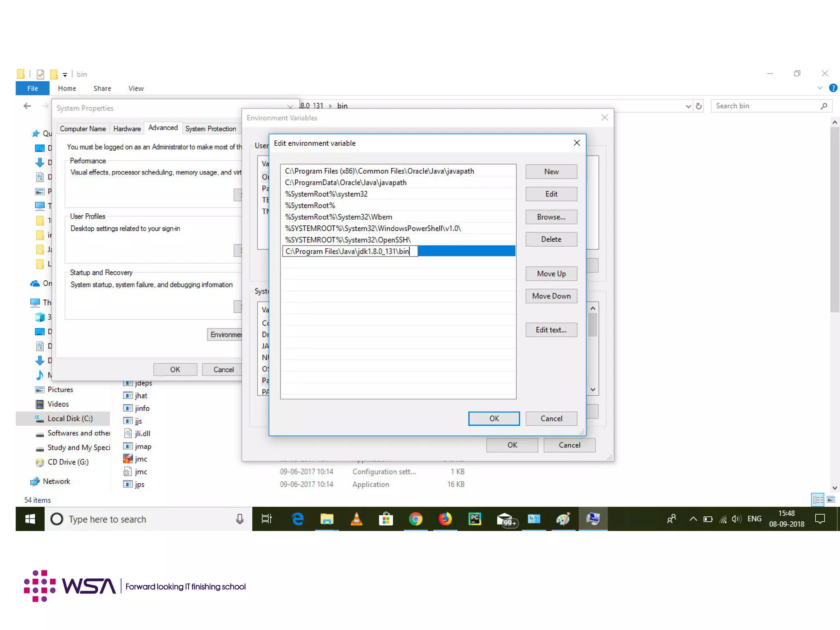Viewport: 840px width, 630px height.
Task: Open Task View on the taskbar
Action: pos(267,519)
